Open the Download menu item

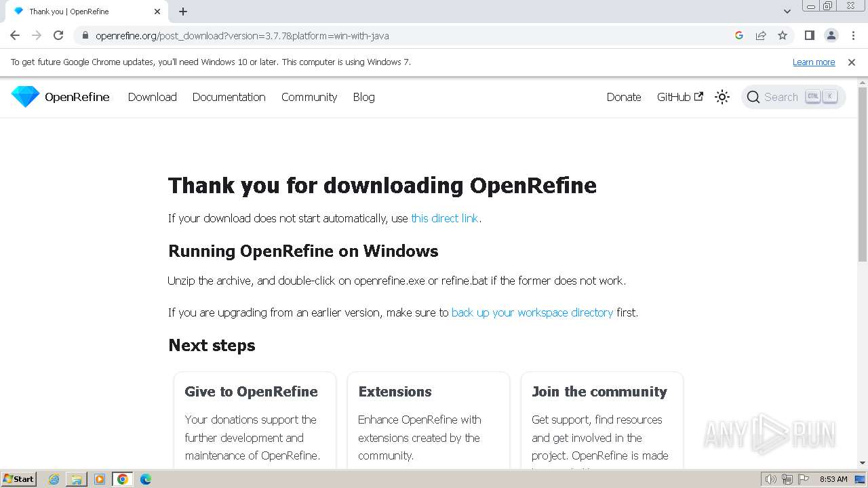153,97
